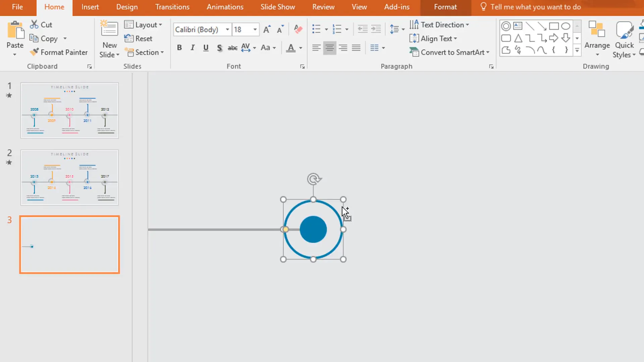This screenshot has height=362, width=644.
Task: Choose the Oval shape
Action: coord(566,26)
